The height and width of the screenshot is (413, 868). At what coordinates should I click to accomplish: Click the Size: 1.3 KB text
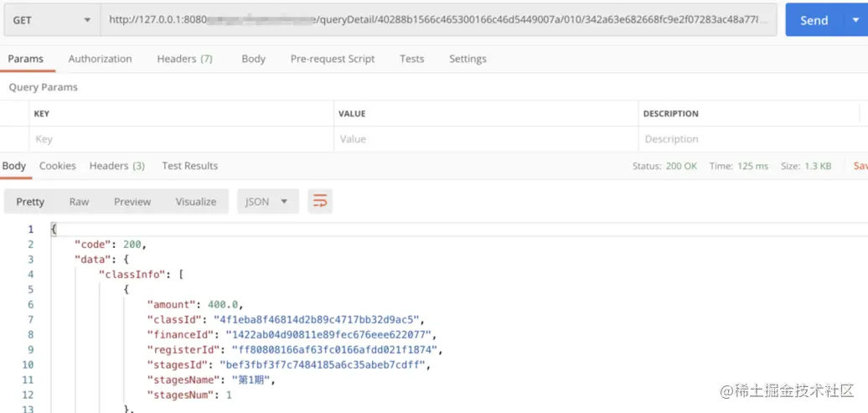coord(806,166)
